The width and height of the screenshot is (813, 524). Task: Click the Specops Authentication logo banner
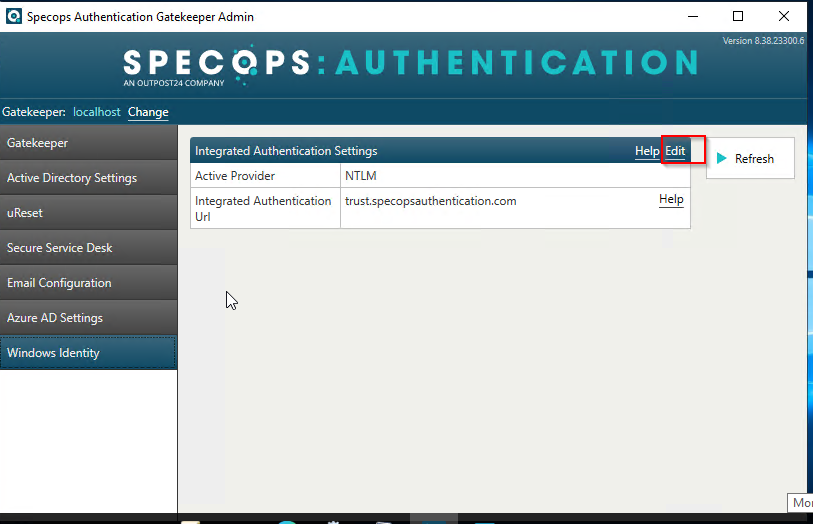pyautogui.click(x=410, y=66)
